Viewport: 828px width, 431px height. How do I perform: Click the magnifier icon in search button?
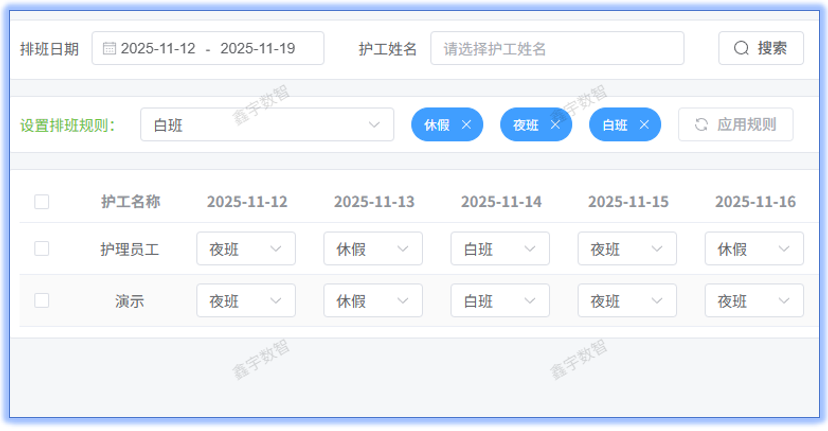point(741,48)
